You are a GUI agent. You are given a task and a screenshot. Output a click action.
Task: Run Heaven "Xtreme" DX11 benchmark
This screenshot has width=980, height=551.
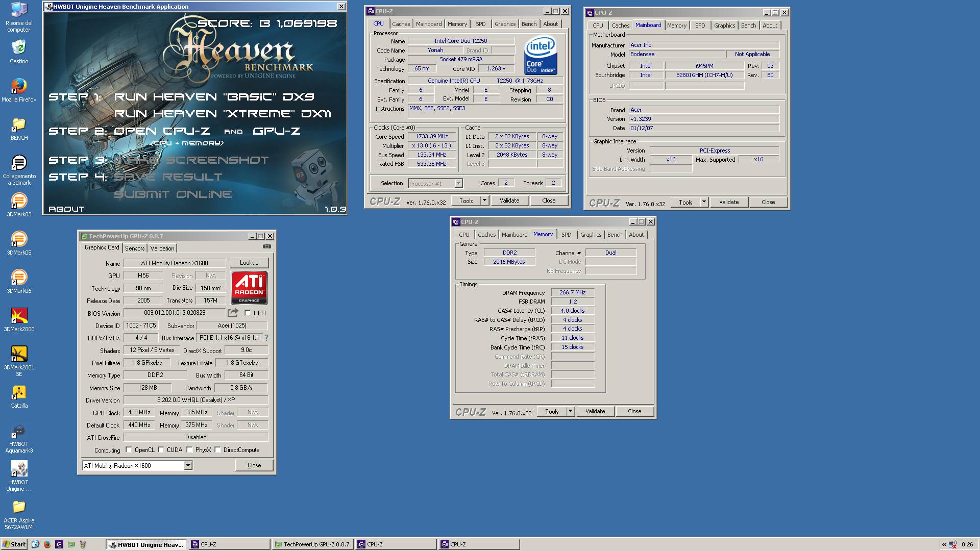click(x=223, y=114)
